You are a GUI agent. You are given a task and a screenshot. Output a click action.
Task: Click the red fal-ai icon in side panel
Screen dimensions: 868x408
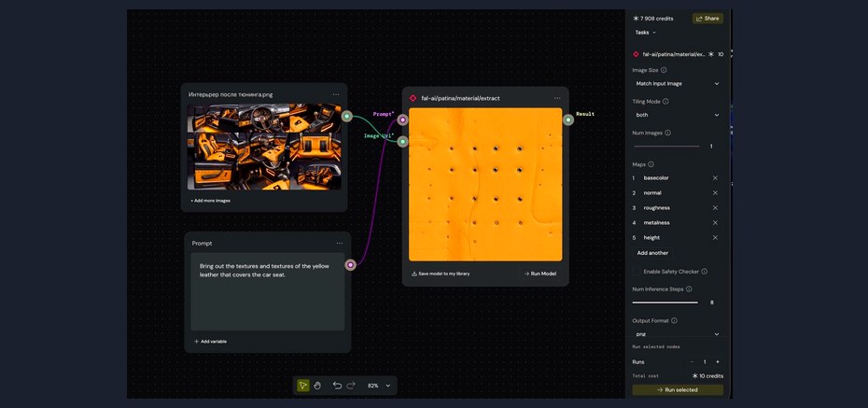tap(636, 54)
